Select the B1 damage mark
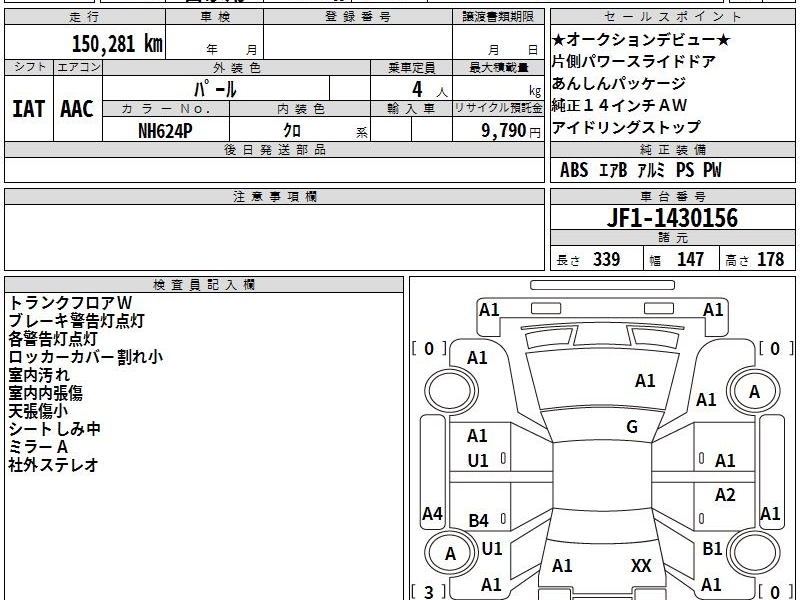Image resolution: width=800 pixels, height=600 pixels. (x=712, y=548)
